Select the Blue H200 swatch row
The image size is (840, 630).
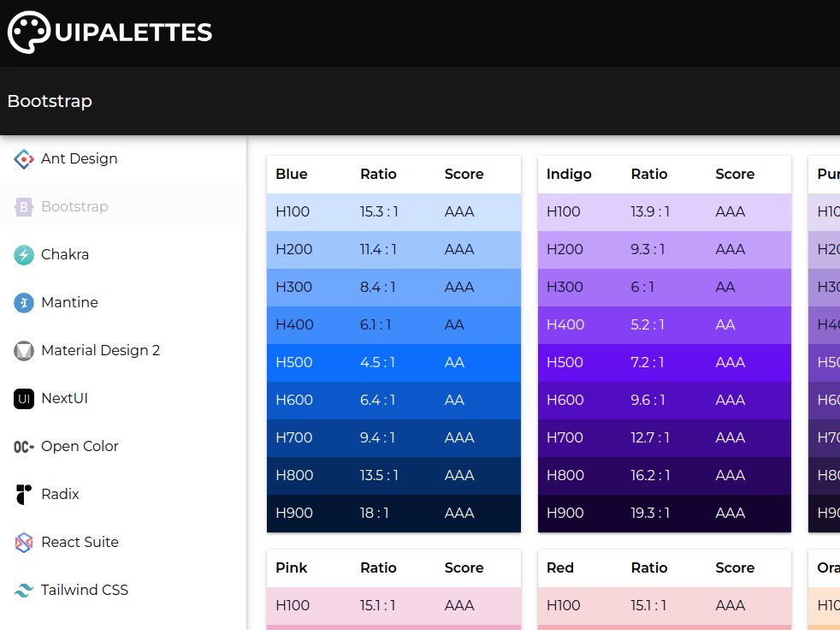point(393,250)
